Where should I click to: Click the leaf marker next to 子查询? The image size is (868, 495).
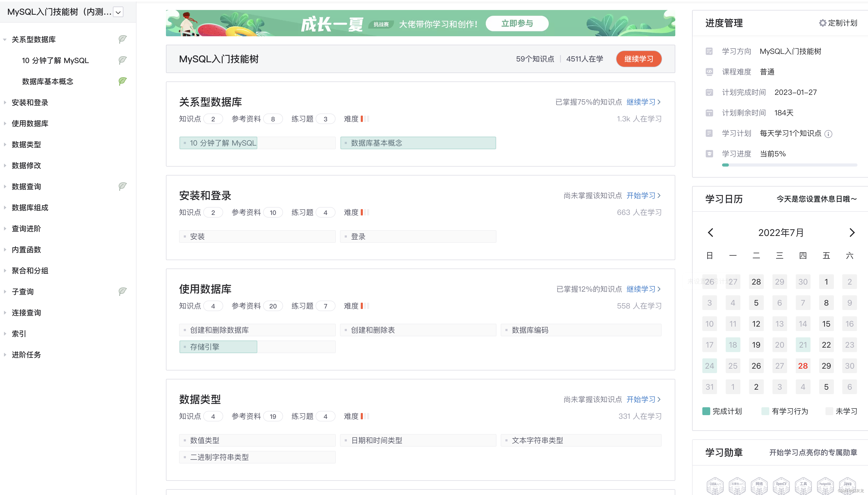(x=122, y=291)
